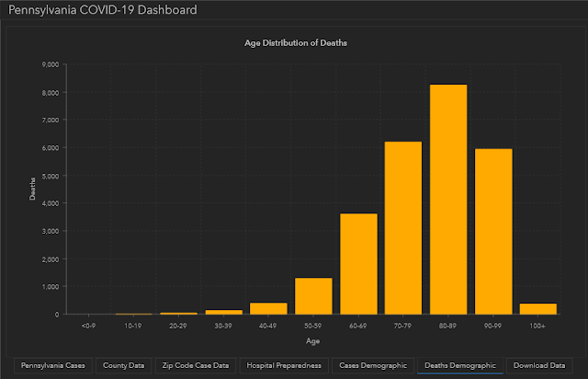Click the 2,000 y-axis value
Screen dimensions: 588x379
click(x=51, y=259)
